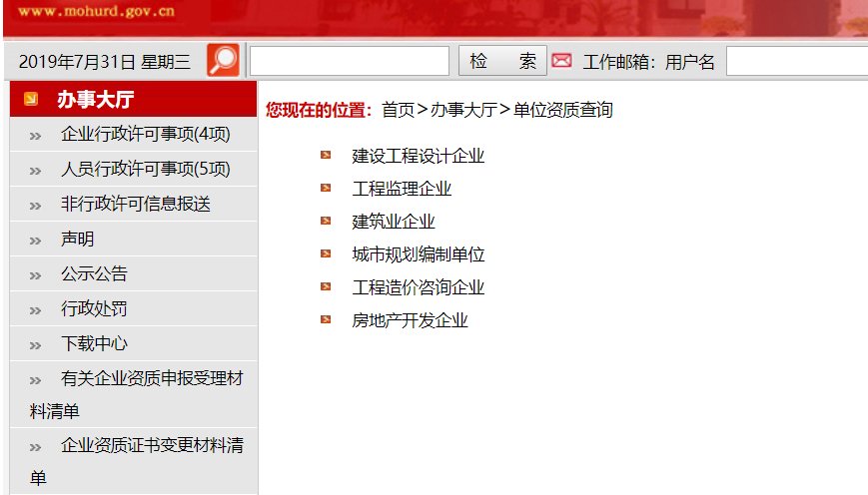This screenshot has width=868, height=495.
Task: Click arrow bullet beside 建筑业企业
Action: click(326, 221)
